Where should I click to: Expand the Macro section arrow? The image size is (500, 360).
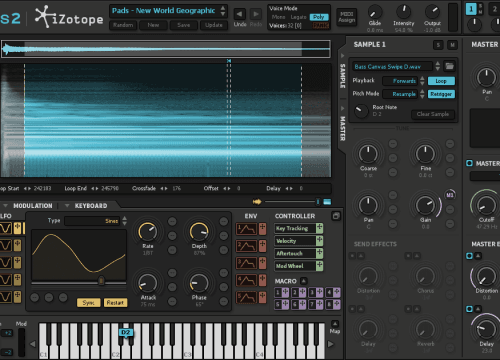pyautogui.click(x=303, y=281)
